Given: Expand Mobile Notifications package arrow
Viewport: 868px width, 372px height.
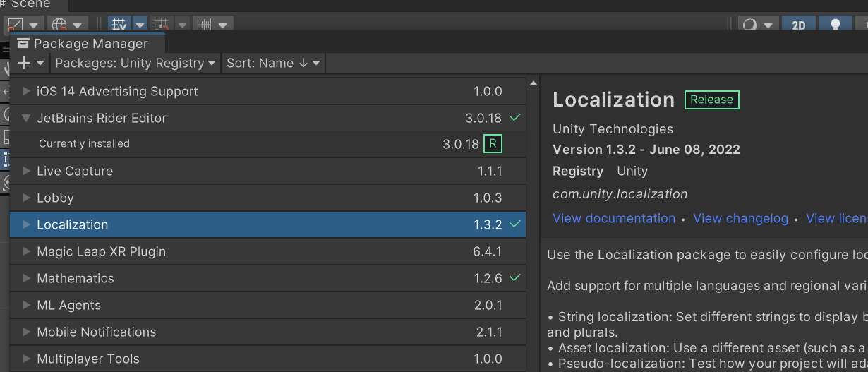Looking at the screenshot, I should (26, 332).
